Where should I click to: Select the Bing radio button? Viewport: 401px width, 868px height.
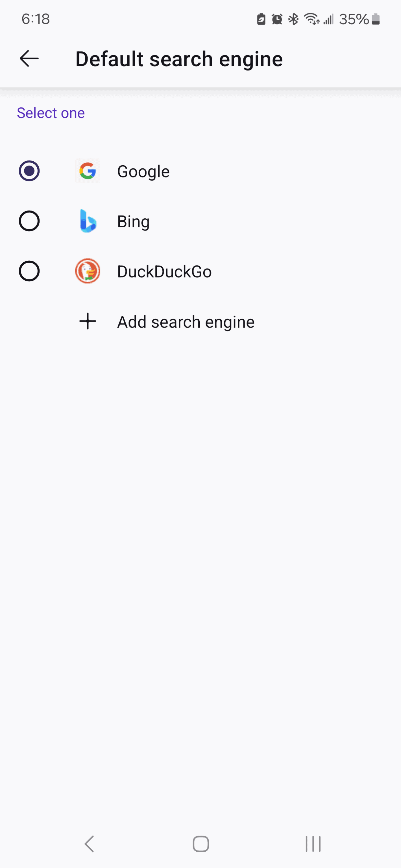pos(29,221)
